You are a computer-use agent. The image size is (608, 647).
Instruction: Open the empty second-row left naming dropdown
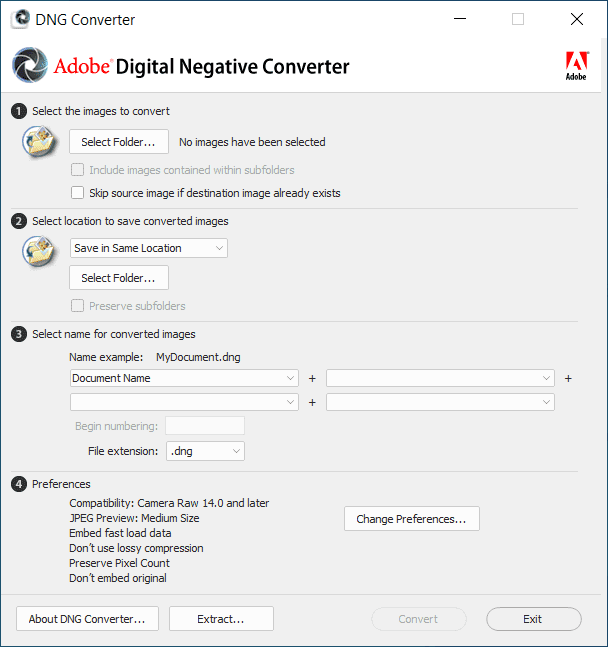click(184, 402)
